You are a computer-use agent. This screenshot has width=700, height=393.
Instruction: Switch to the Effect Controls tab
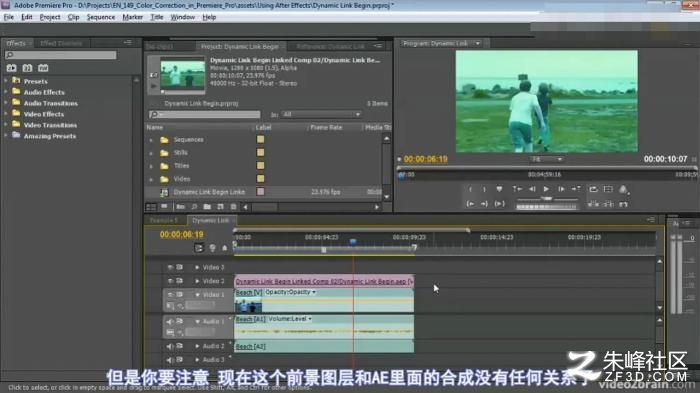point(61,43)
